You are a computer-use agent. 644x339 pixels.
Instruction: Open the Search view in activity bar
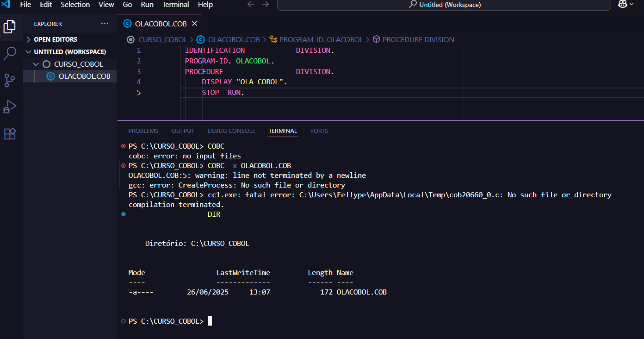pos(10,53)
